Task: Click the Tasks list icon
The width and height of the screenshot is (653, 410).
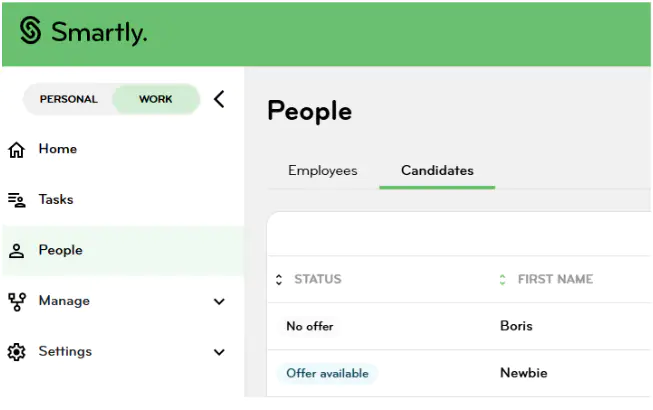Action: (17, 200)
